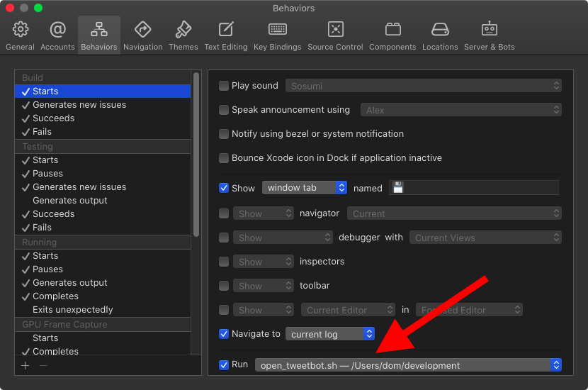
Task: Select Testing Pauses behavior
Action: tap(103, 174)
